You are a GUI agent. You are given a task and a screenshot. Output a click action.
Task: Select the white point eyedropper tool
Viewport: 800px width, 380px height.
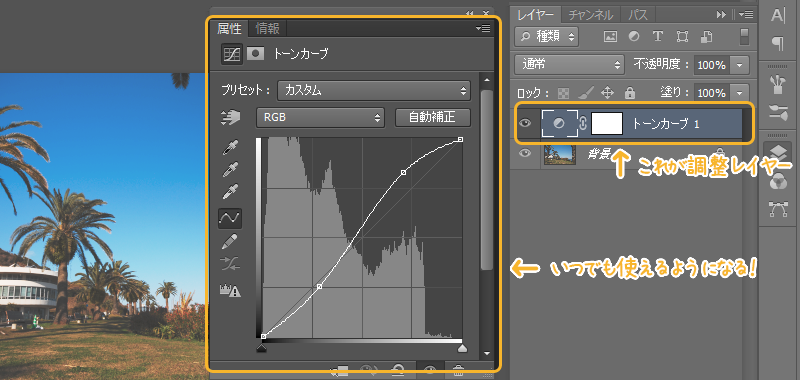[x=230, y=193]
